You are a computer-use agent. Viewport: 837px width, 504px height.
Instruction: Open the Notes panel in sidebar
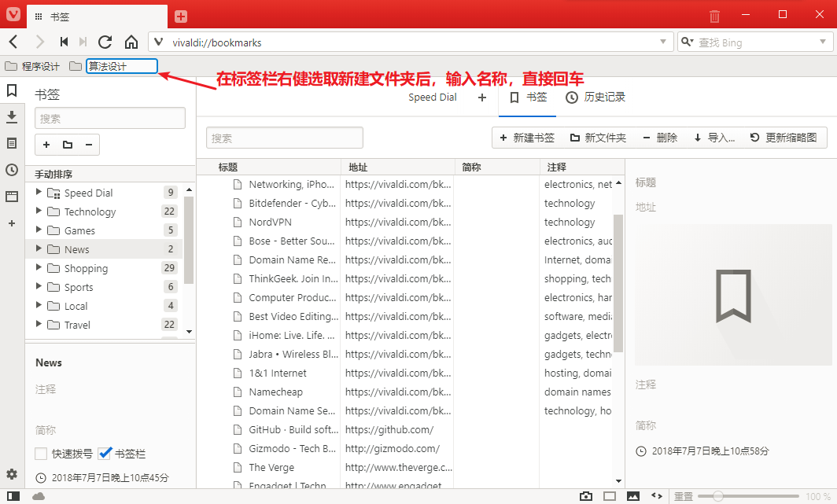12,143
